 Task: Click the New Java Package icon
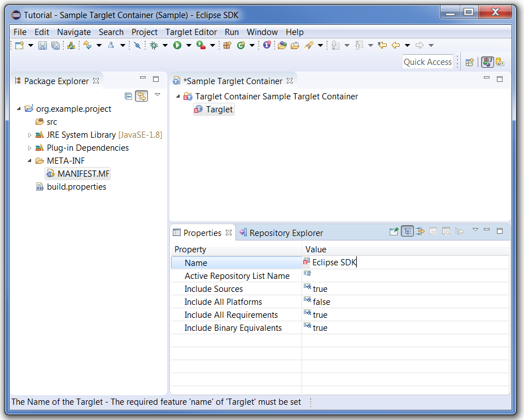coord(227,45)
